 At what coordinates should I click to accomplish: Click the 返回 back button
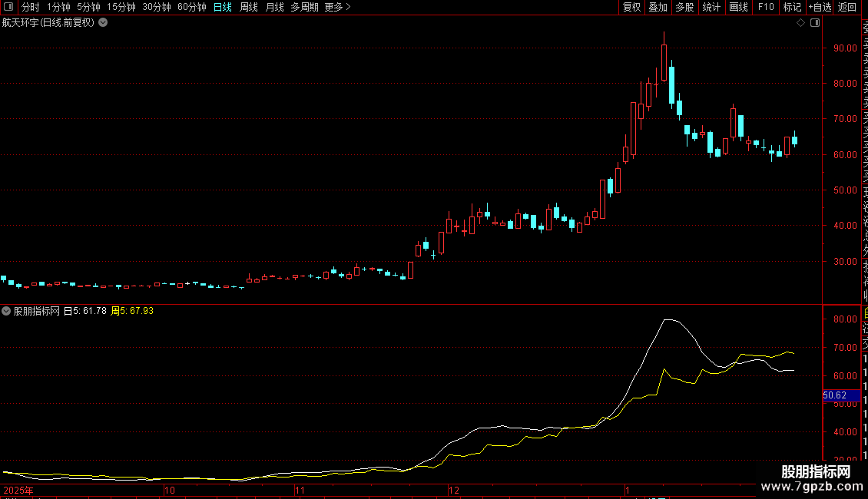[847, 7]
